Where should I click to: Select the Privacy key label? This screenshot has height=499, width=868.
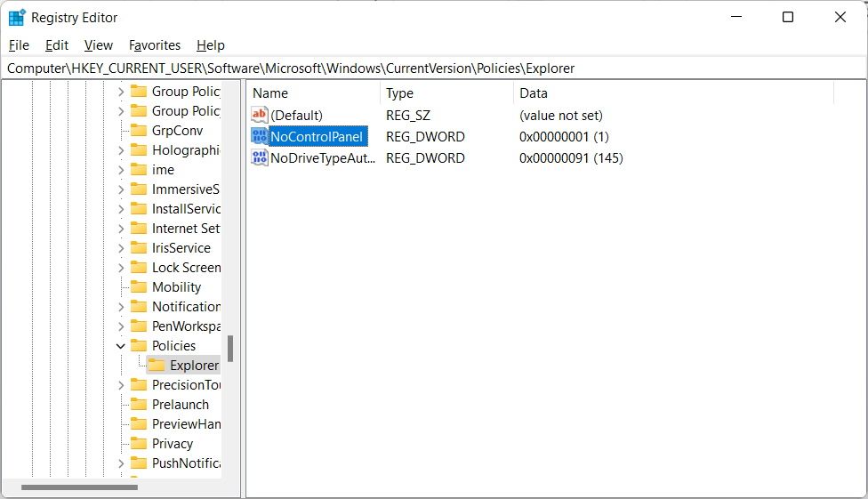(x=173, y=443)
